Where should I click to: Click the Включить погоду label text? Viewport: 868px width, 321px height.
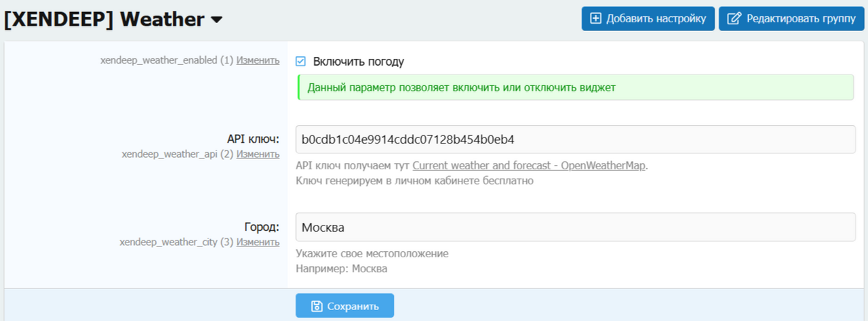point(358,62)
